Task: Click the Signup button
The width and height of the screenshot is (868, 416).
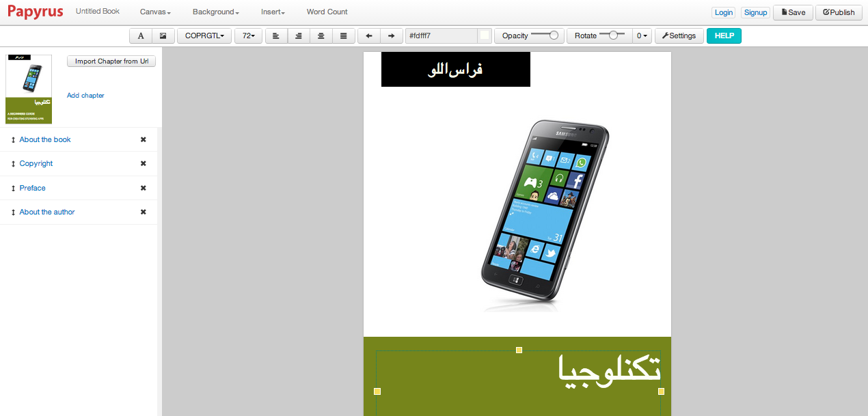Action: point(755,12)
